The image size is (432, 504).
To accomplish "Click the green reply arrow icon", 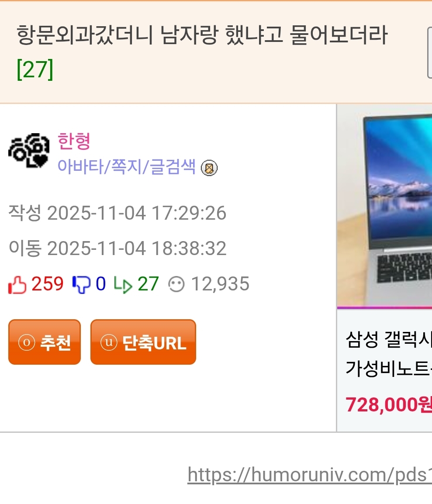I will tap(123, 285).
